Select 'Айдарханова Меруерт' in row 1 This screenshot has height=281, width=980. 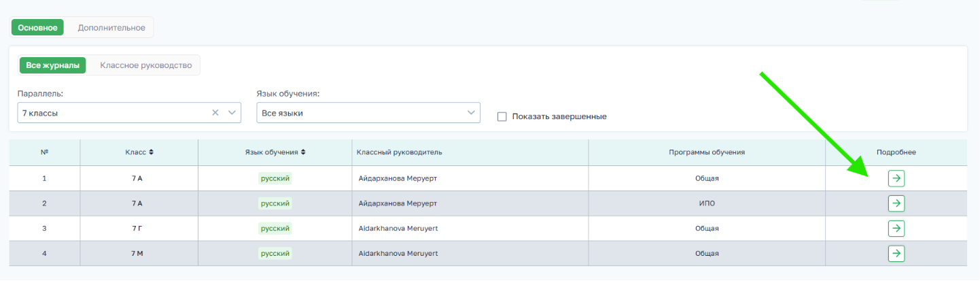click(398, 178)
